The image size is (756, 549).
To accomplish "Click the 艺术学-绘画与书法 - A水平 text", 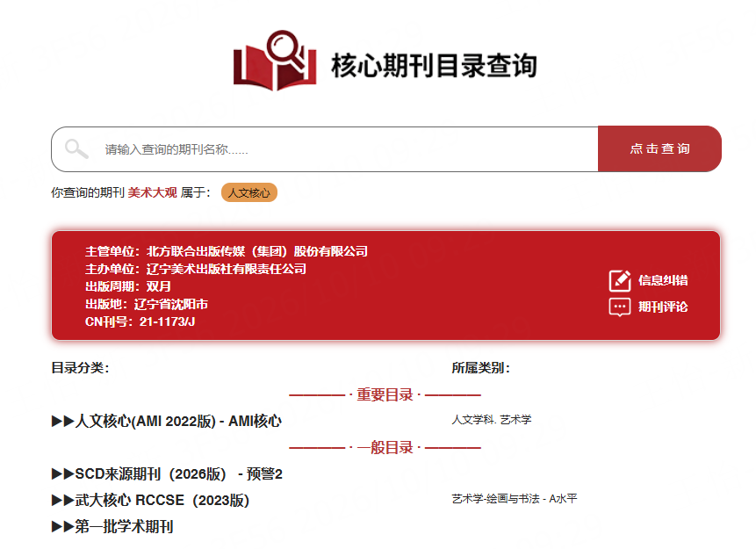I will pyautogui.click(x=514, y=499).
